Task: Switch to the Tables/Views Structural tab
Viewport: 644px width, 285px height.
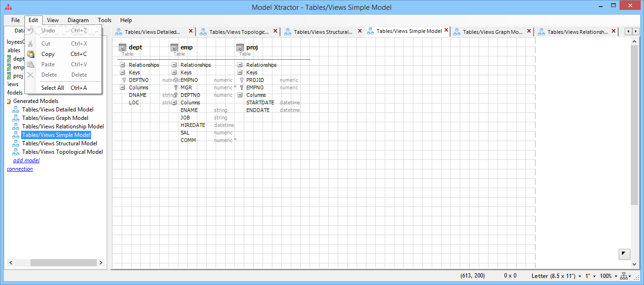Action: (x=323, y=32)
